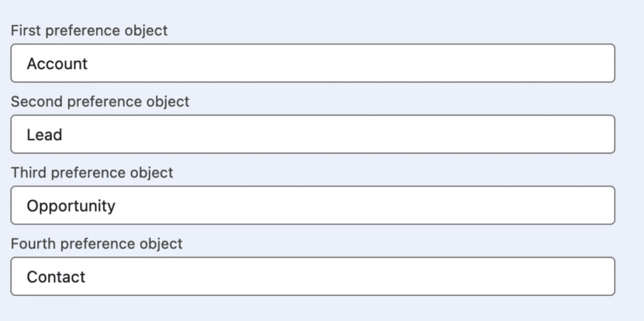
Task: Click the Fourth preference object input field
Action: pos(313,276)
